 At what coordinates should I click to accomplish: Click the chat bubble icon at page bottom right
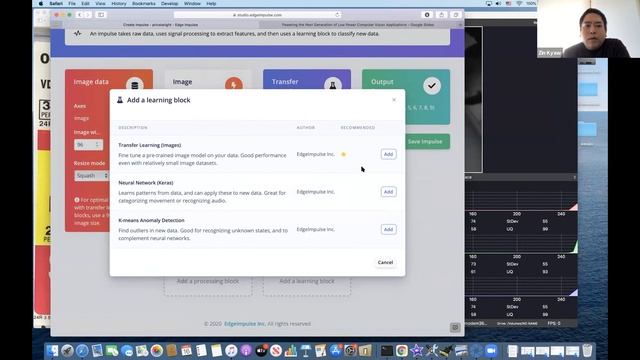click(x=455, y=327)
